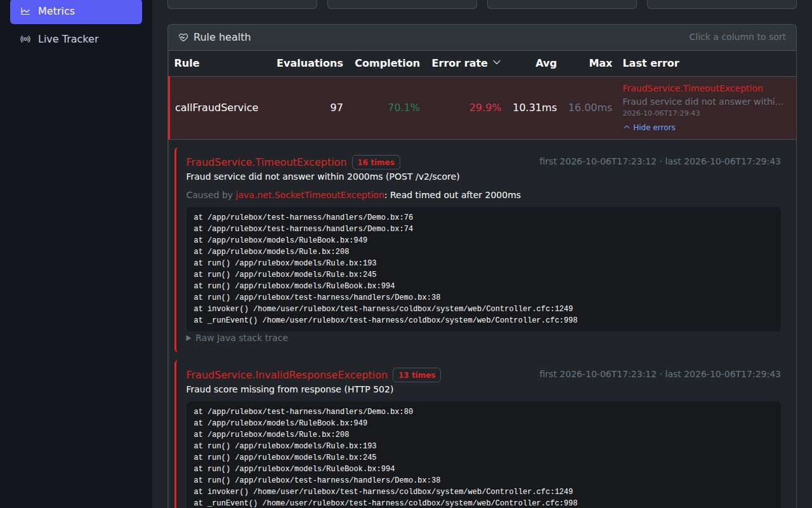Image resolution: width=812 pixels, height=508 pixels.
Task: Click the 13 times badge
Action: coord(417,375)
